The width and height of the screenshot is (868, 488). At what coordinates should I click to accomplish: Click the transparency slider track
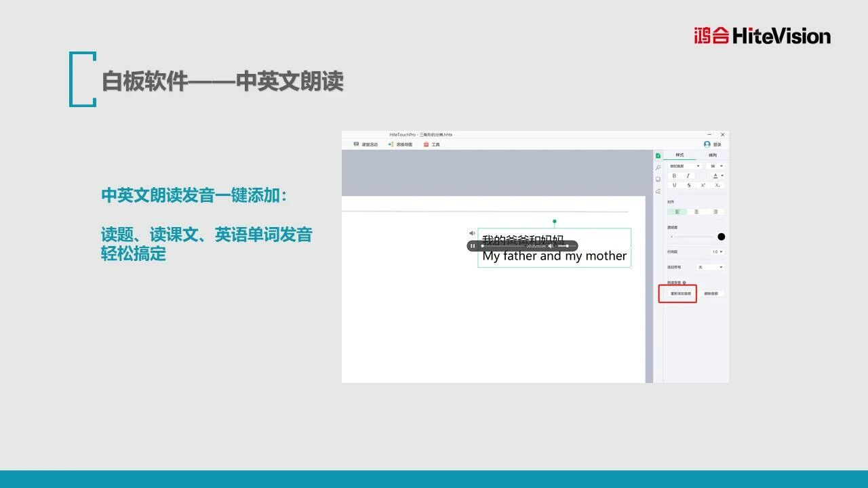tap(692, 237)
